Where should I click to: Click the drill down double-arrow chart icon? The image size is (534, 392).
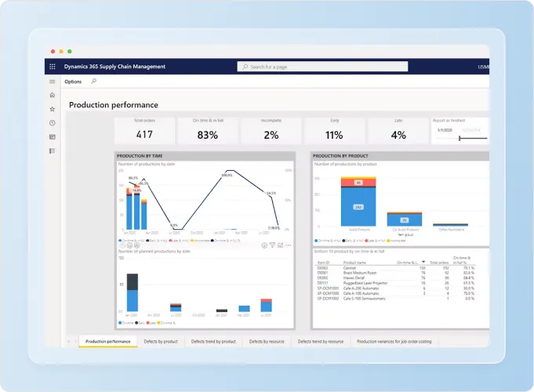[x=129, y=245]
